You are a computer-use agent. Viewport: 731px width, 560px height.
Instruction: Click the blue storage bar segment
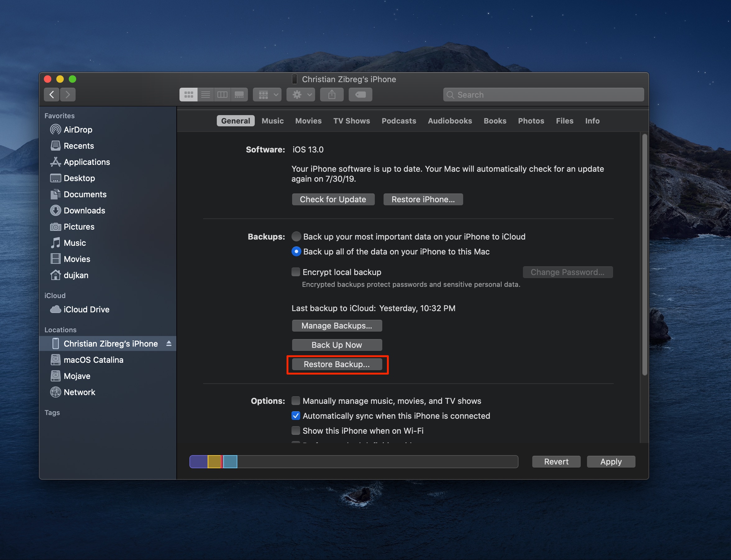[x=230, y=462]
